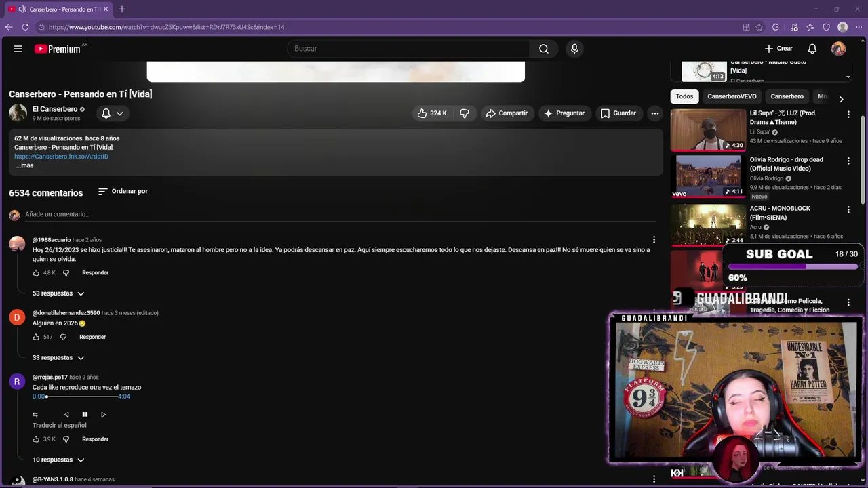The image size is (868, 488).
Task: Expand 10 respuestas replies
Action: tap(58, 460)
